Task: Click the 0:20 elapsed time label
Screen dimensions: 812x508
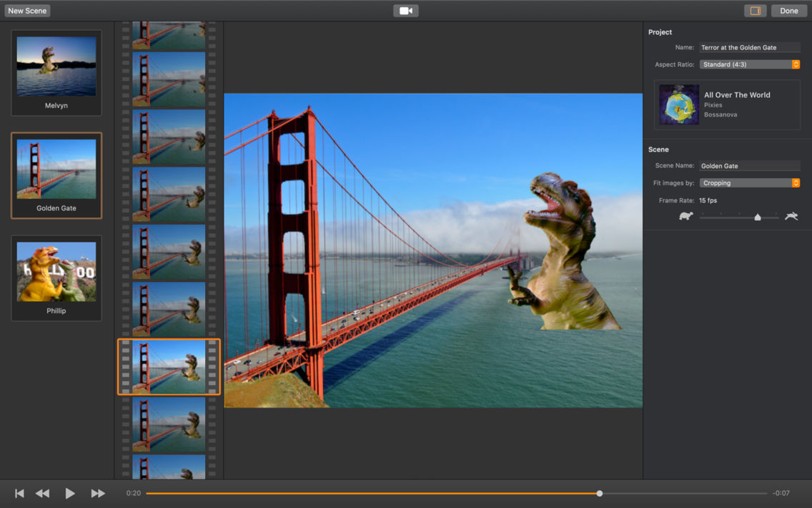Action: click(134, 494)
